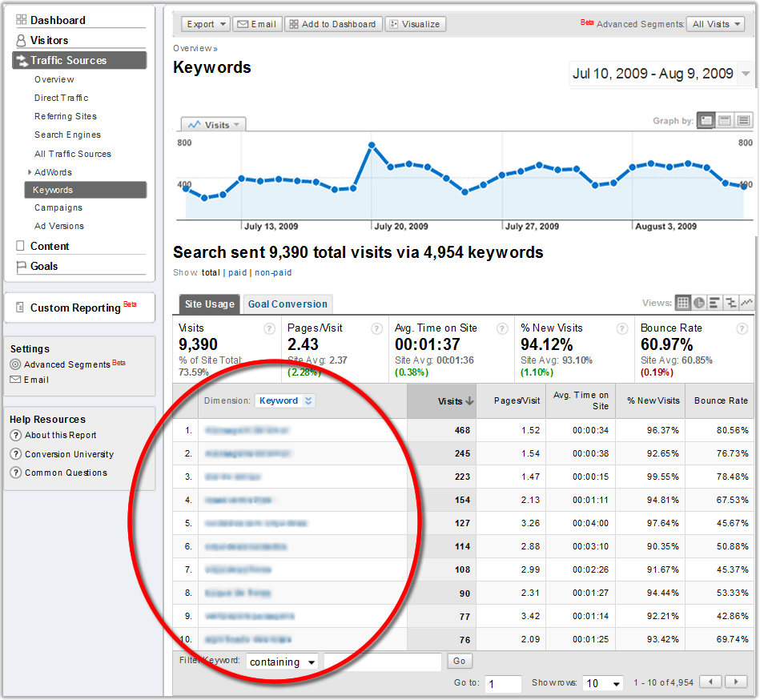
Task: Open Referring Sites in sidebar
Action: 65,116
